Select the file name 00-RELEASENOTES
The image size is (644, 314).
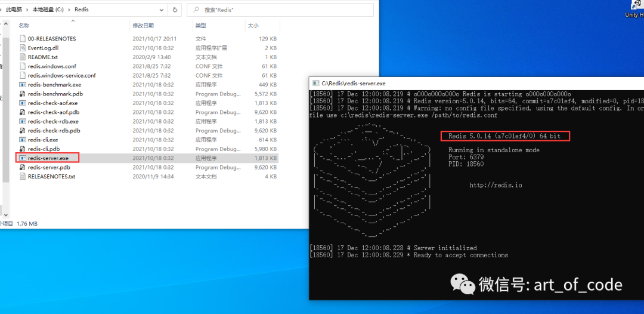click(x=52, y=39)
